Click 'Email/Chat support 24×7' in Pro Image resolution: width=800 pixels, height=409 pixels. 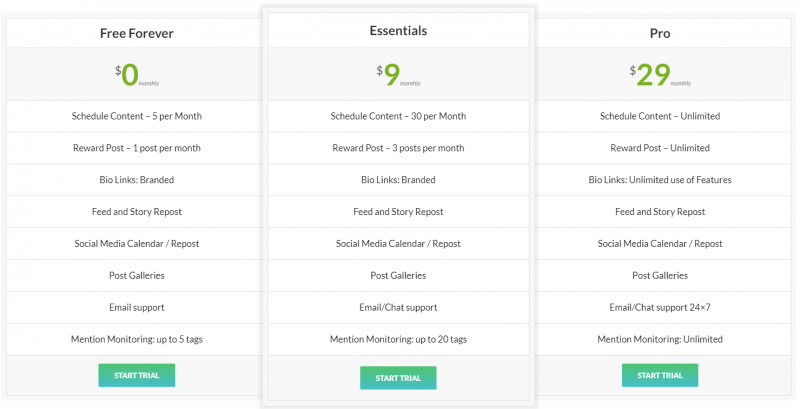[660, 308]
